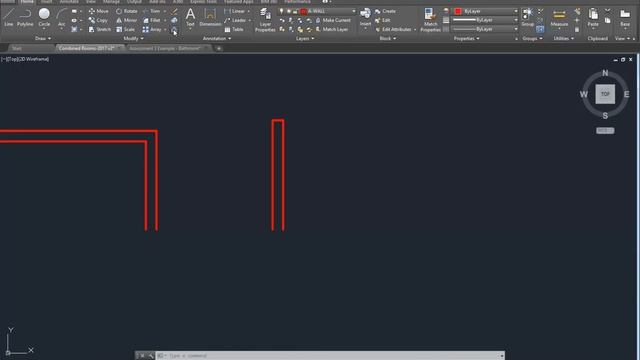Click red object color swatch in Properties
The image size is (640, 360).
(x=458, y=11)
